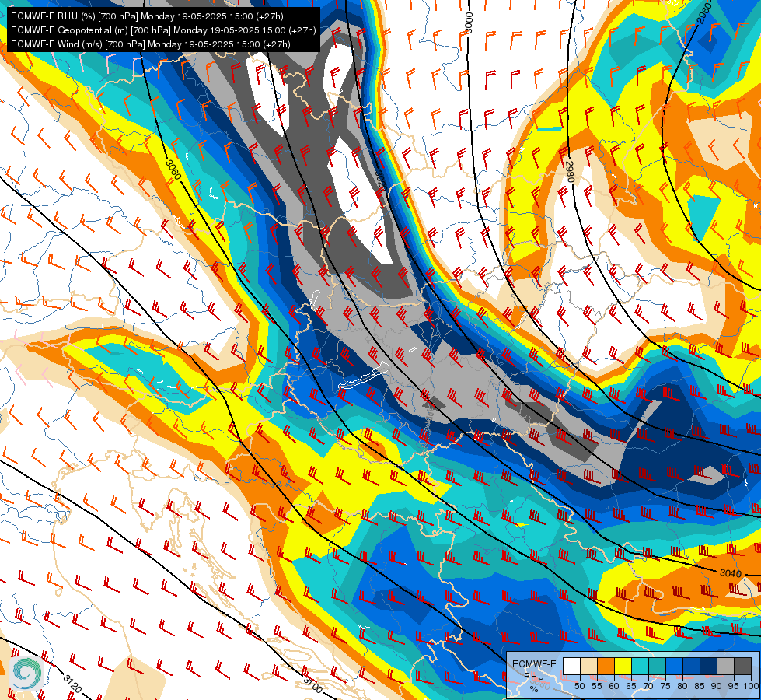
Task: Click the 2960 contour label
Action: pos(704,13)
